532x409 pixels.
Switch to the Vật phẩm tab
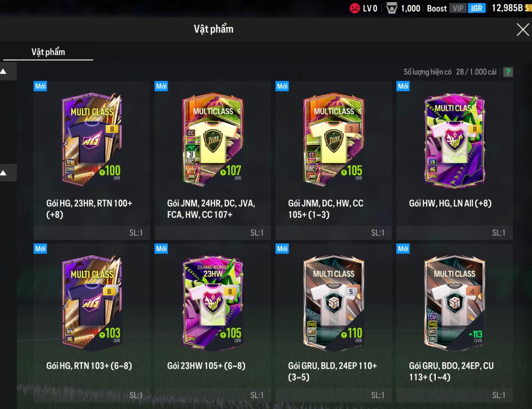click(48, 52)
